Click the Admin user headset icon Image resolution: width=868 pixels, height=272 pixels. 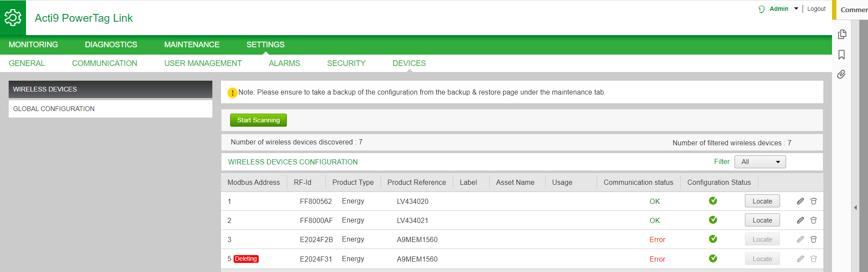761,9
